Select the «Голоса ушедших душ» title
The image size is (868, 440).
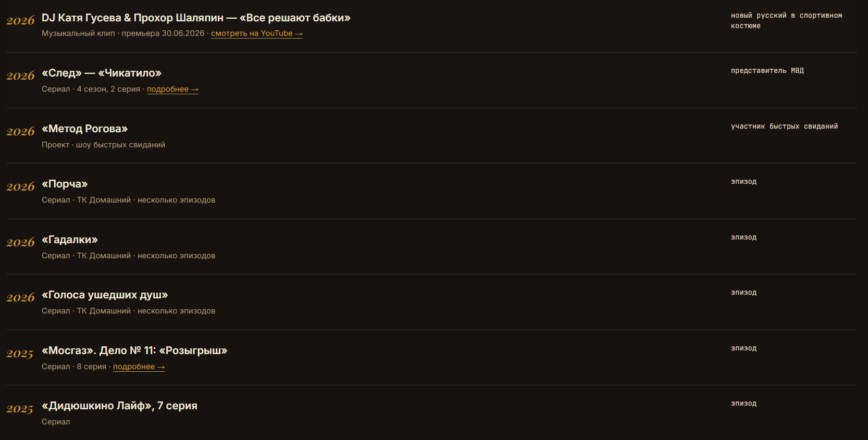[x=105, y=295]
